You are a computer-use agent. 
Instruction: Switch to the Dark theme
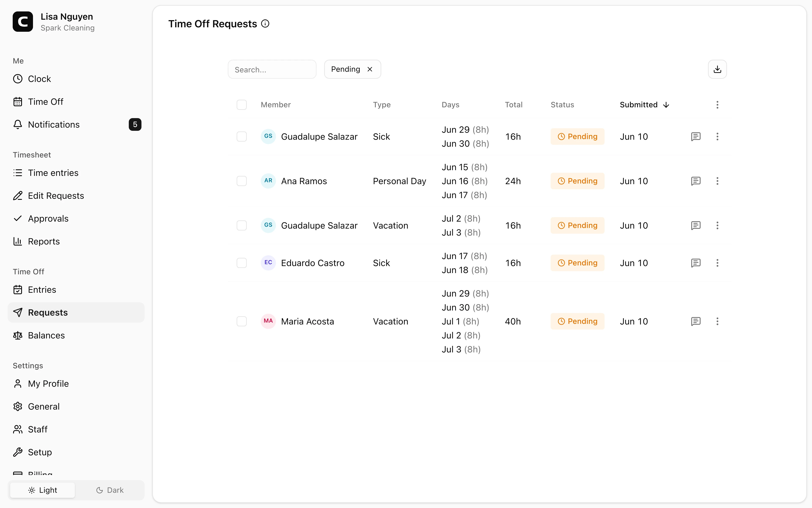110,490
